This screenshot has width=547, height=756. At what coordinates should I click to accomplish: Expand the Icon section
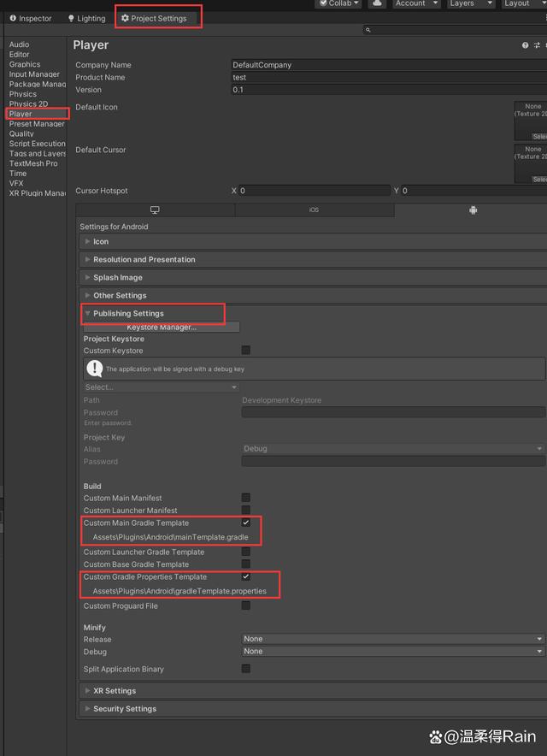(313, 241)
